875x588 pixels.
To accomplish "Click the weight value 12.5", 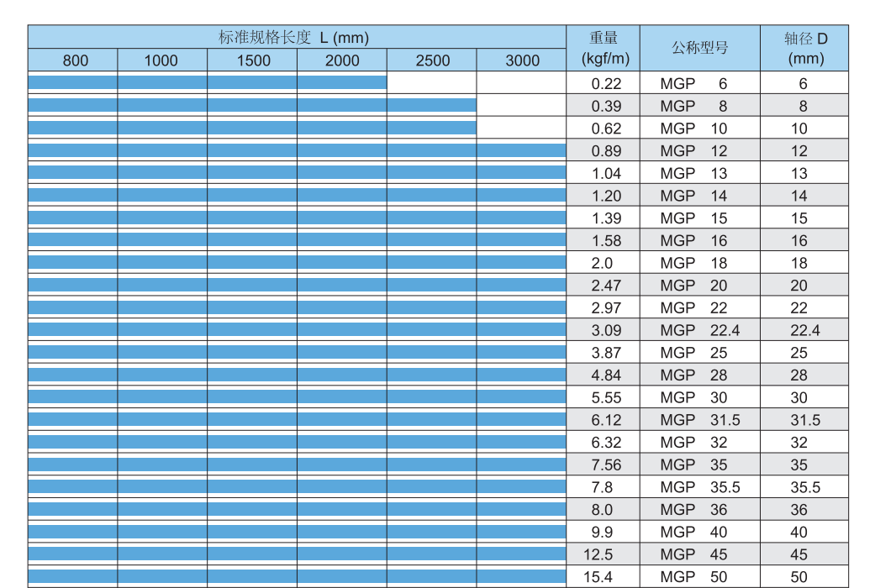I will point(605,554).
